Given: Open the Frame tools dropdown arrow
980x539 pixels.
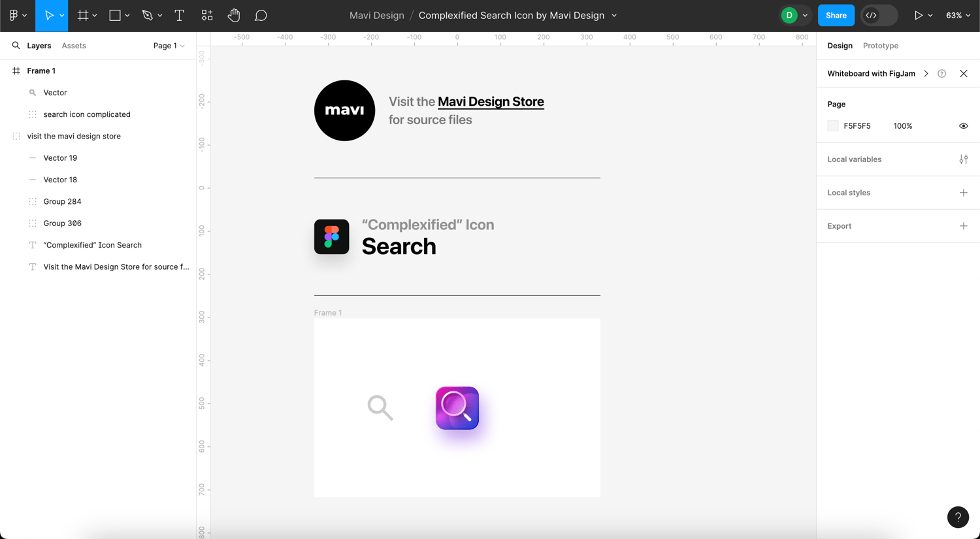Looking at the screenshot, I should (95, 16).
